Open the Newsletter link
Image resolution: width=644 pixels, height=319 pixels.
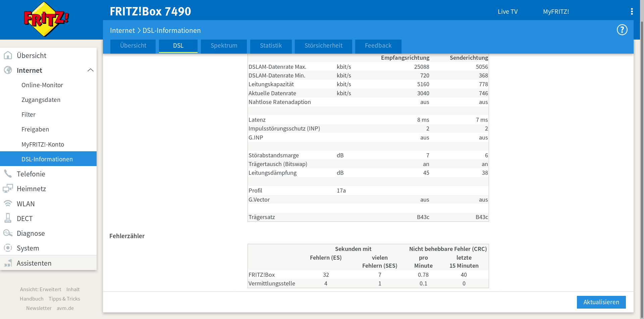(x=39, y=308)
